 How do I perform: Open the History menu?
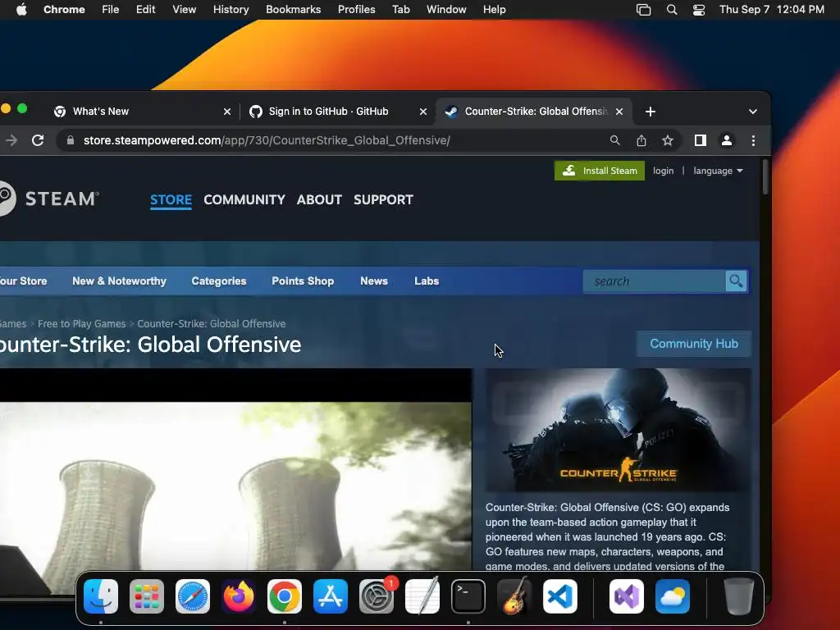tap(231, 9)
